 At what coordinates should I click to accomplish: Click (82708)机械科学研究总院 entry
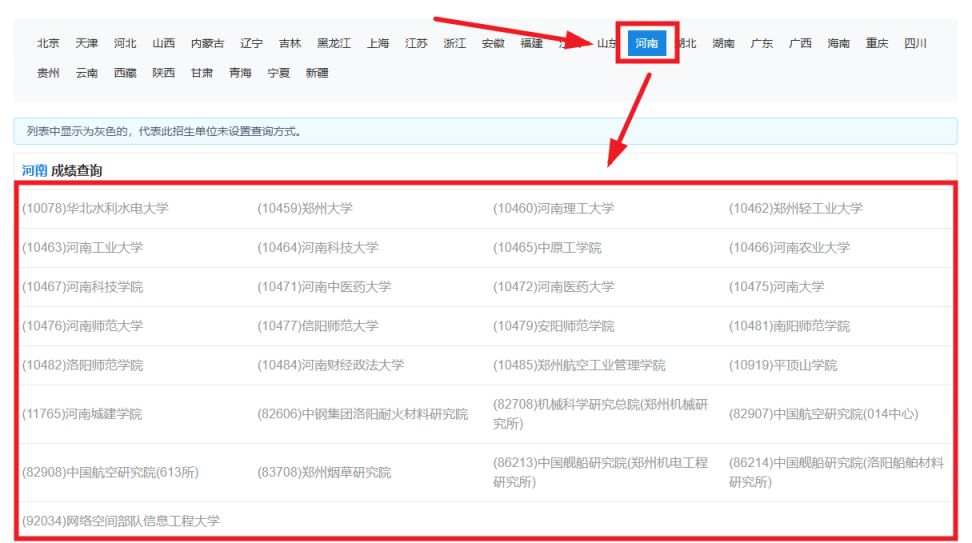coord(600,413)
